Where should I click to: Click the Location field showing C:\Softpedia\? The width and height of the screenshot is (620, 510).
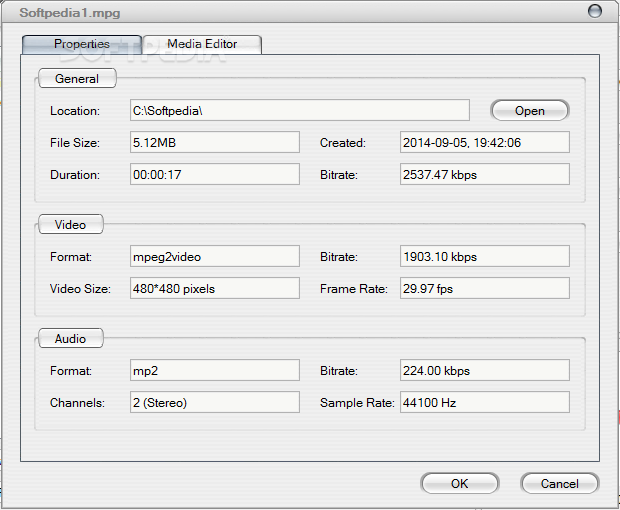[300, 110]
